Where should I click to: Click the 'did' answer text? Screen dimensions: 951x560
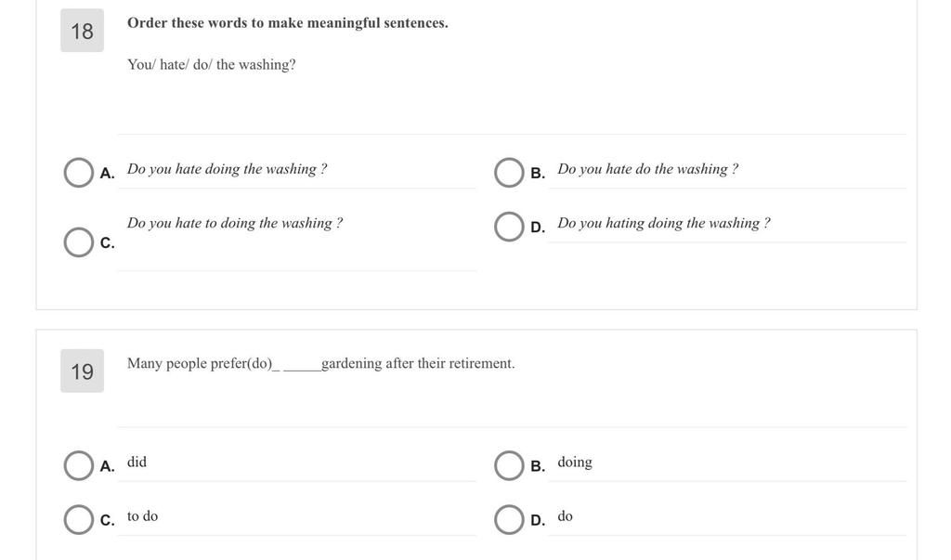pos(137,462)
